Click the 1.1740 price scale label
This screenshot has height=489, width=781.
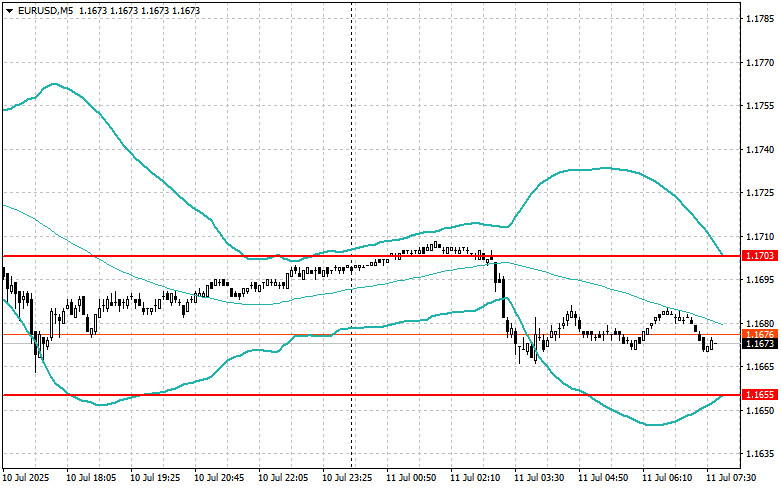(760, 149)
